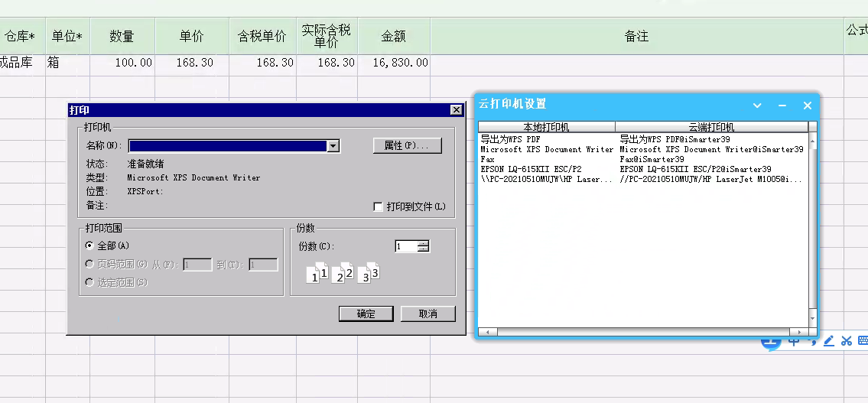Screen dimensions: 868x403
Task: Close the 云打印机设置 window
Action: tap(807, 106)
